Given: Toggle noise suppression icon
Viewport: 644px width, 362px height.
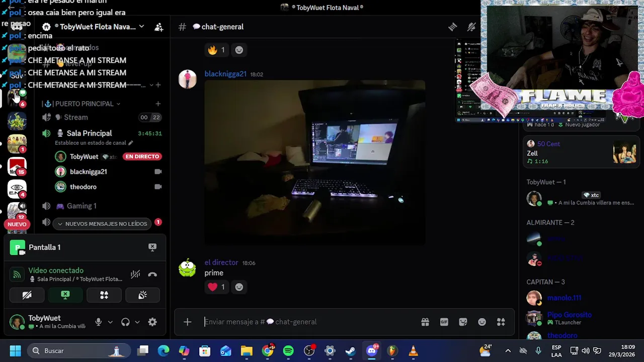Looking at the screenshot, I should [135, 275].
